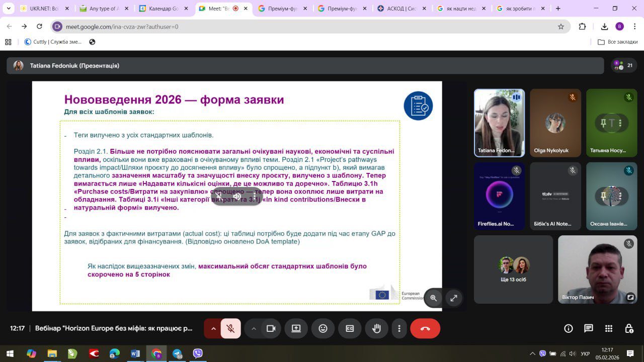Turn on closed captions
644x362 pixels.
click(350, 328)
